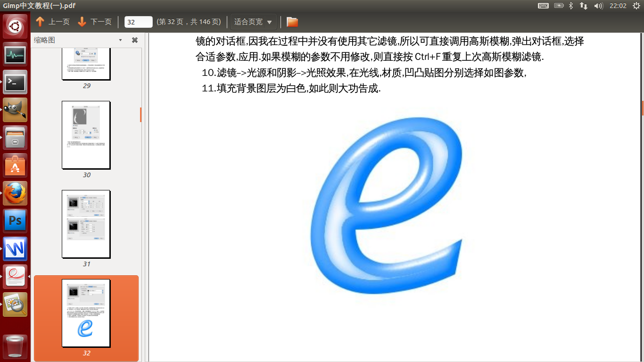Click the text line starting with 10.滤镜
644x362 pixels.
click(x=364, y=73)
